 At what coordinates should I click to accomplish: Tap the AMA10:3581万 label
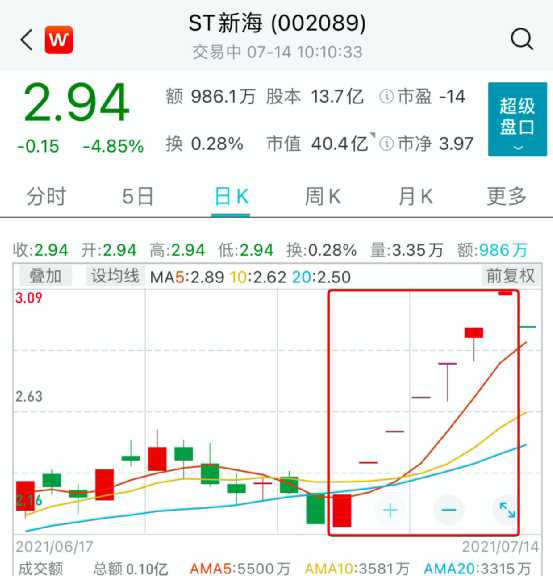[357, 569]
